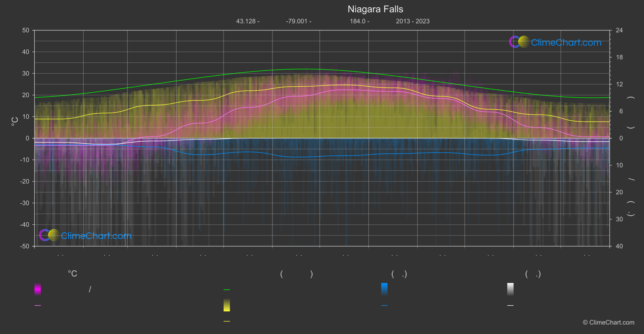
Task: Click the °C heading in the legend
Action: point(72,274)
